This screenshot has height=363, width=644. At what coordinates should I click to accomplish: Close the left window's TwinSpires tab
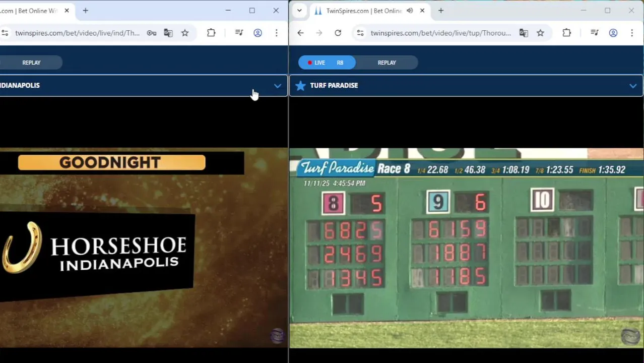(x=67, y=11)
